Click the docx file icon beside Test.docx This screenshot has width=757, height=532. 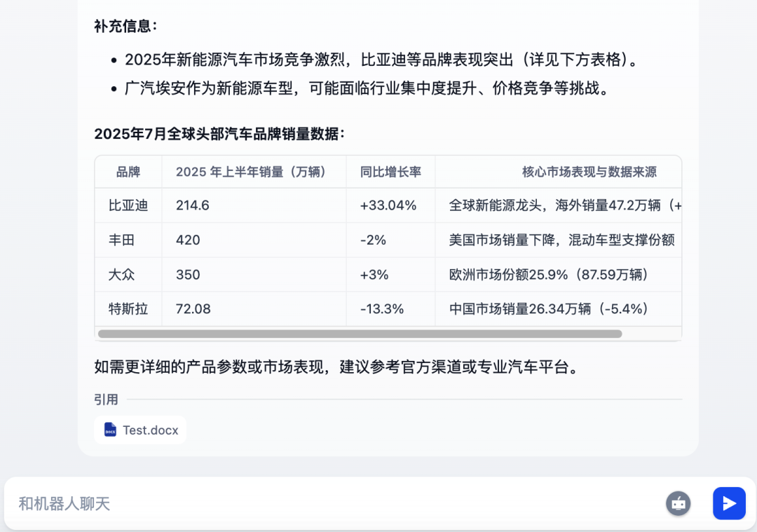coord(110,430)
